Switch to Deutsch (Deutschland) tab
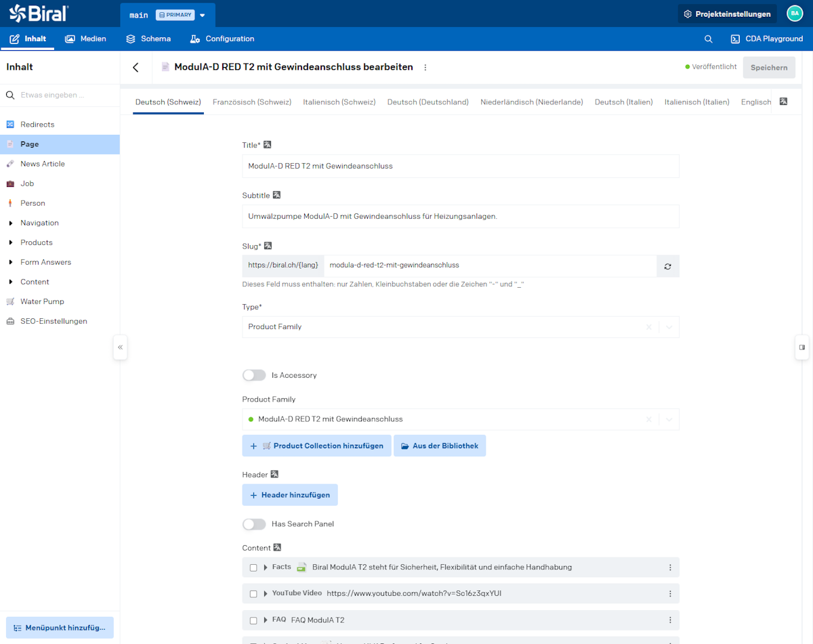The width and height of the screenshot is (813, 644). tap(428, 102)
